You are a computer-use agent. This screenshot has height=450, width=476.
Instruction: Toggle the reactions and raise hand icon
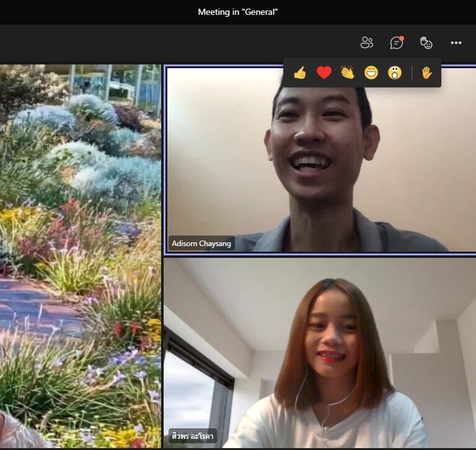pyautogui.click(x=426, y=43)
